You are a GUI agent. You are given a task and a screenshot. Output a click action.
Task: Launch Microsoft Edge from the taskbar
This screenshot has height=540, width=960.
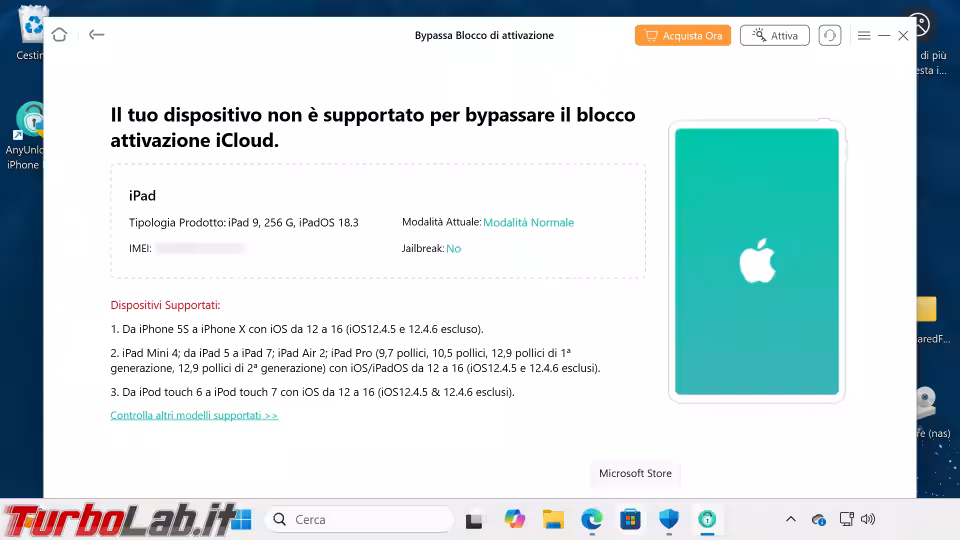[592, 519]
